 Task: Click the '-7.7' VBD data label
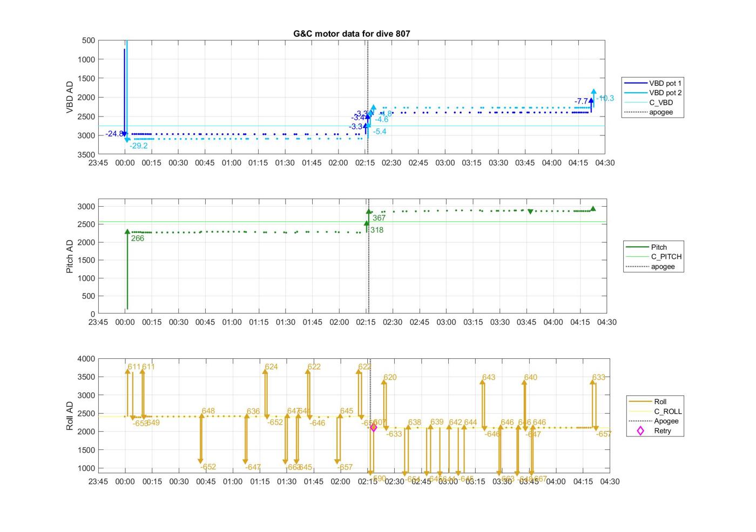coord(582,101)
